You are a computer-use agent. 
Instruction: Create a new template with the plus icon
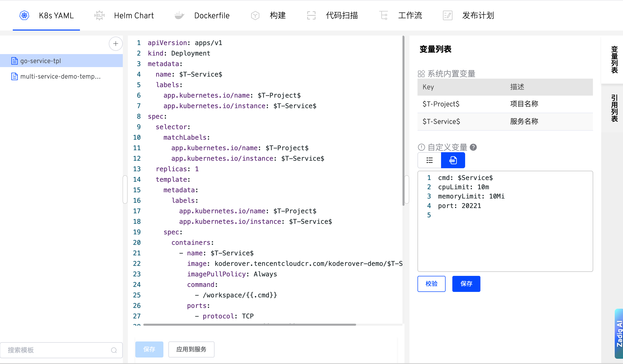(x=116, y=44)
